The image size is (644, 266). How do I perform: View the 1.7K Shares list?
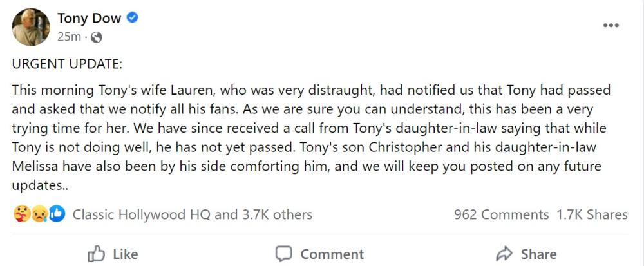coord(592,214)
